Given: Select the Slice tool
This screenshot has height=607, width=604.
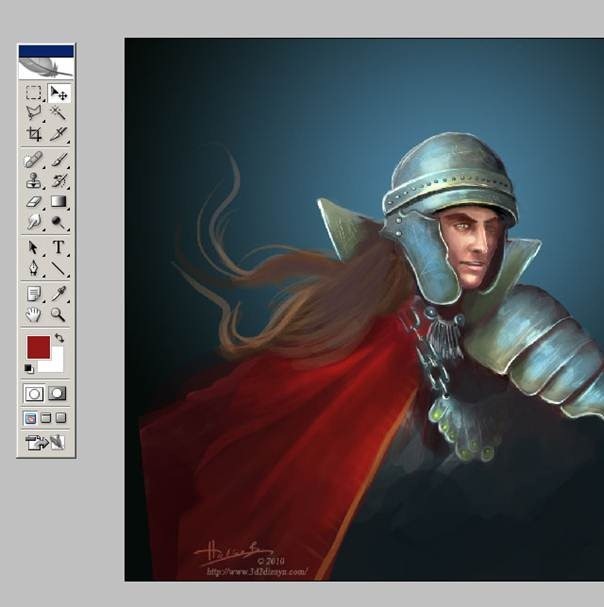Looking at the screenshot, I should 59,134.
